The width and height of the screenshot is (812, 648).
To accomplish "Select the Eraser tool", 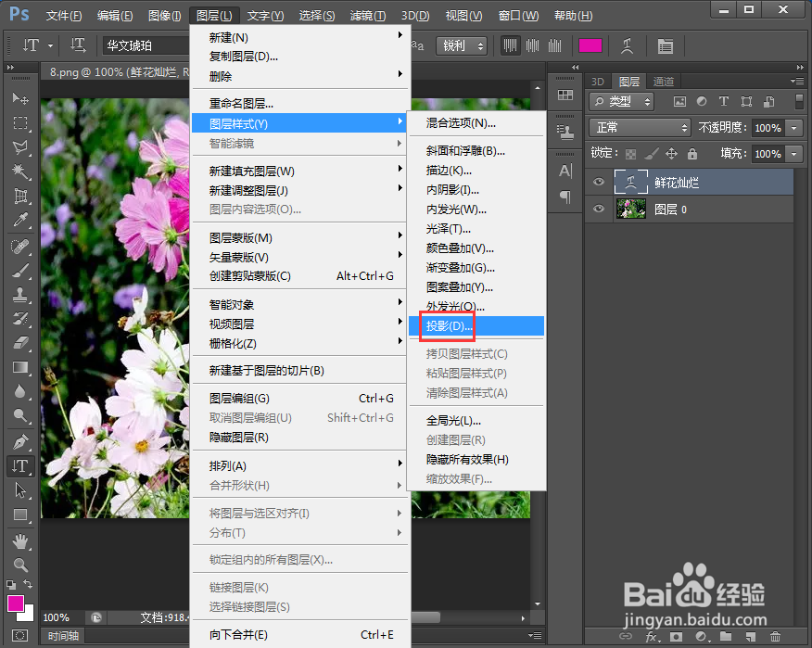I will (20, 342).
